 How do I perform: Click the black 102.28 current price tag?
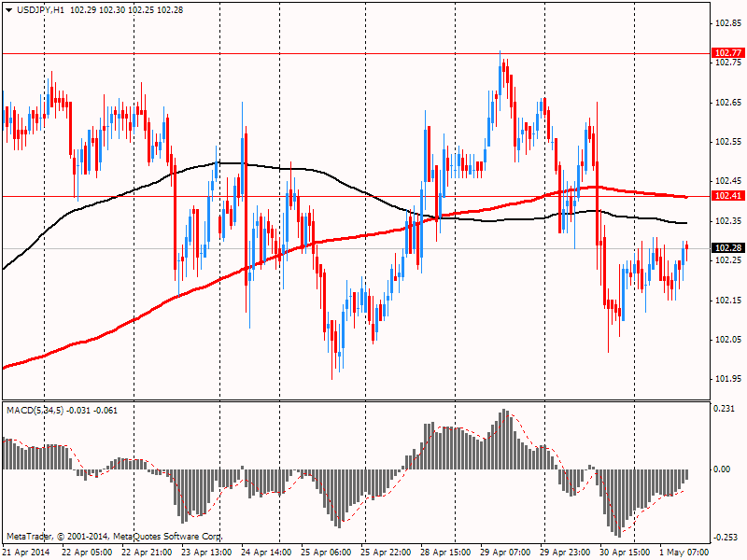coord(726,248)
